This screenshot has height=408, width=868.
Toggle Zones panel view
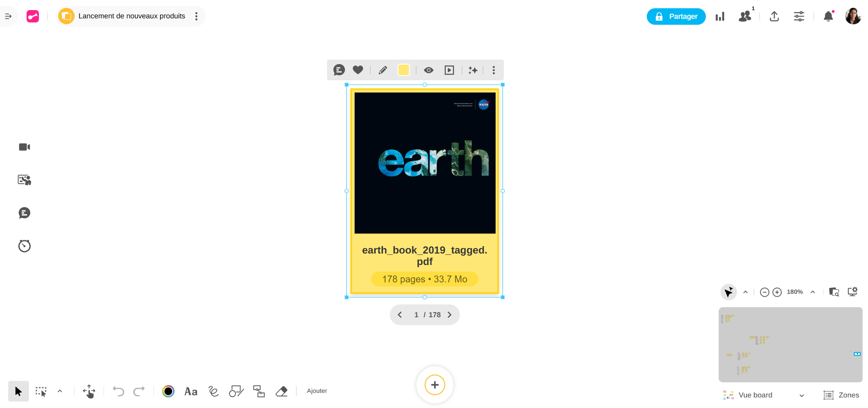point(841,395)
